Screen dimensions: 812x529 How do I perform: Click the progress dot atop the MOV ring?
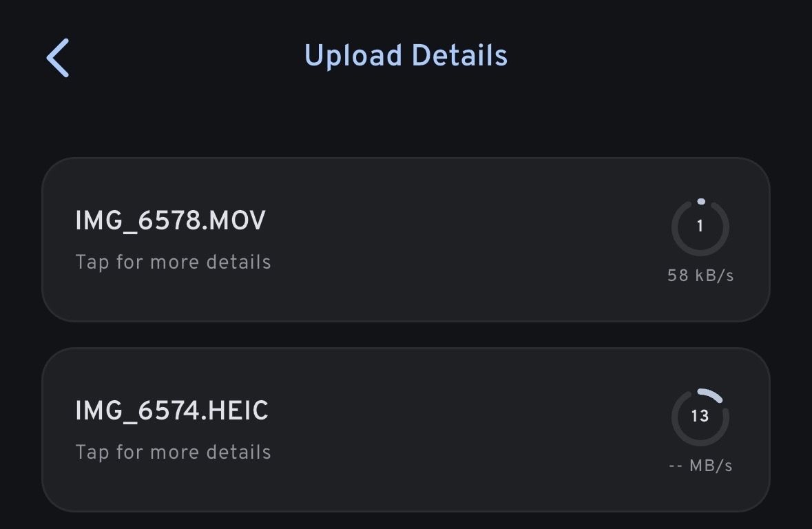tap(701, 202)
